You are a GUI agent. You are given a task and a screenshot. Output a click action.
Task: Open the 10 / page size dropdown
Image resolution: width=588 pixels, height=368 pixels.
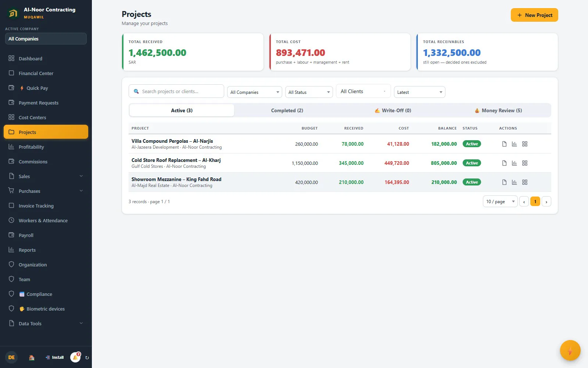click(x=500, y=202)
